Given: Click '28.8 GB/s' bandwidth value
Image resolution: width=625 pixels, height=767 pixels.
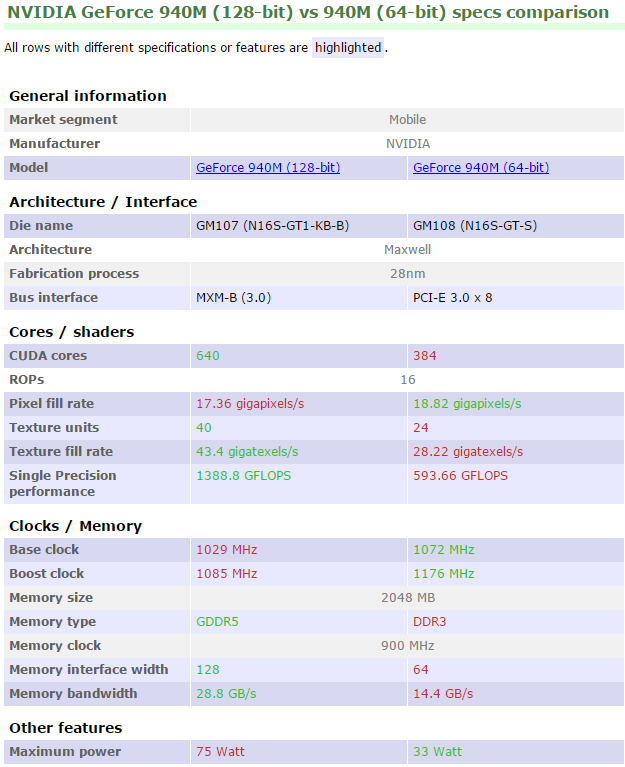Looking at the screenshot, I should [x=226, y=694].
